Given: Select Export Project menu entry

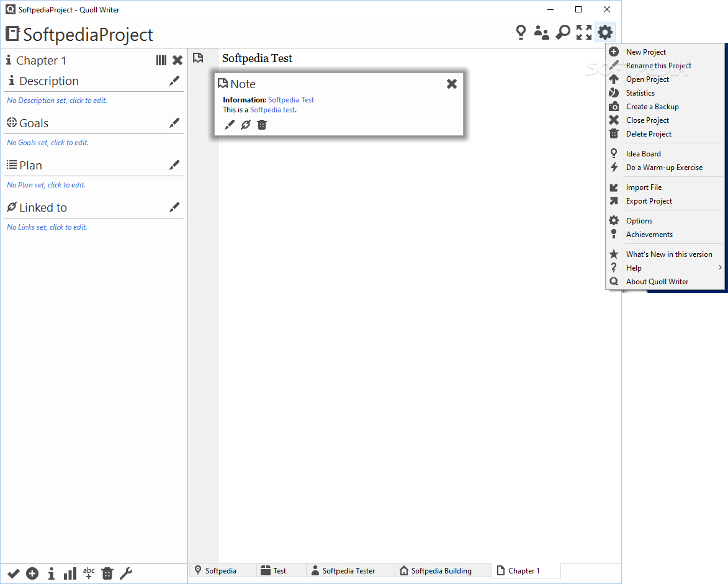Looking at the screenshot, I should (x=665, y=201).
